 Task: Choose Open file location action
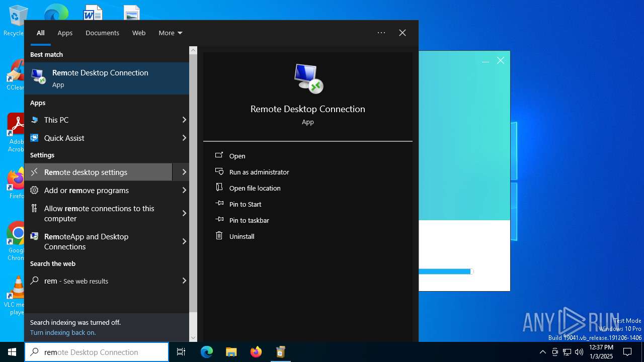[x=255, y=188]
